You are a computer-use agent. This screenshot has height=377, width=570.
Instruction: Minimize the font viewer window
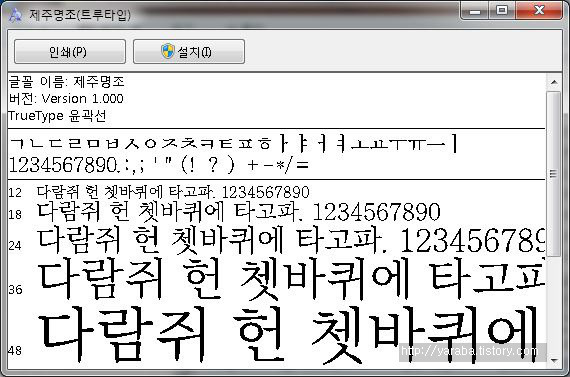(x=474, y=11)
